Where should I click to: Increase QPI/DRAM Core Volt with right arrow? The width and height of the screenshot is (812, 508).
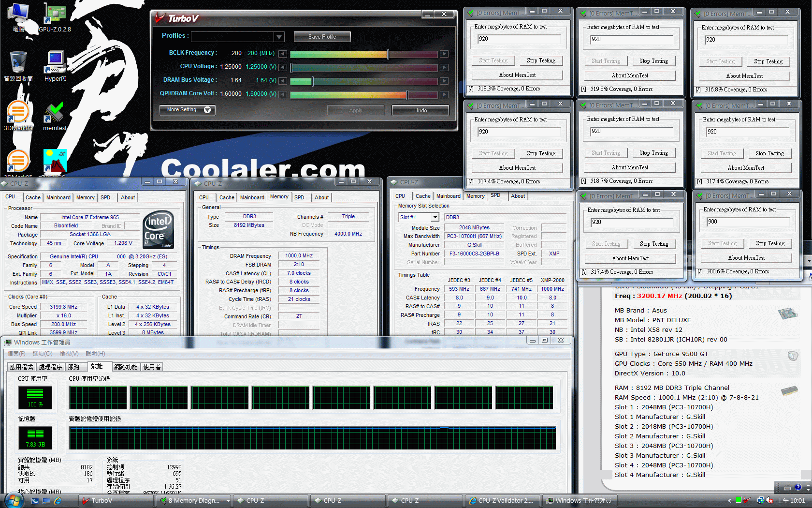click(444, 94)
